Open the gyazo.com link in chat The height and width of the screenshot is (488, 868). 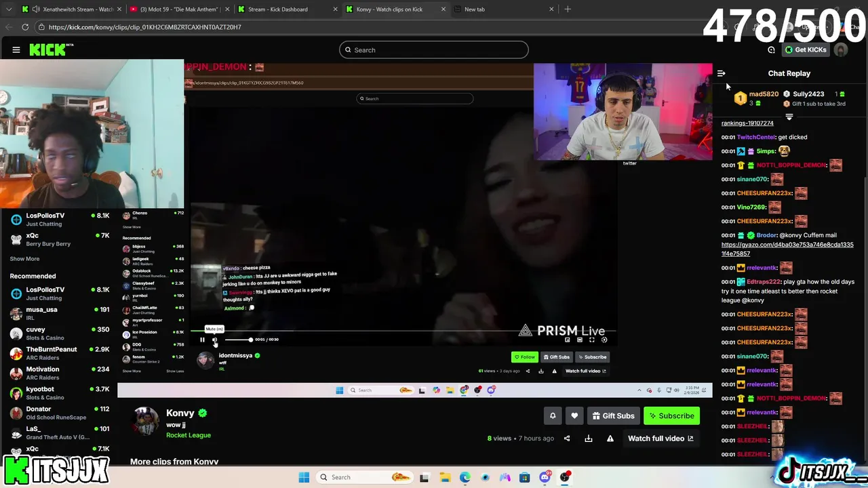click(787, 249)
